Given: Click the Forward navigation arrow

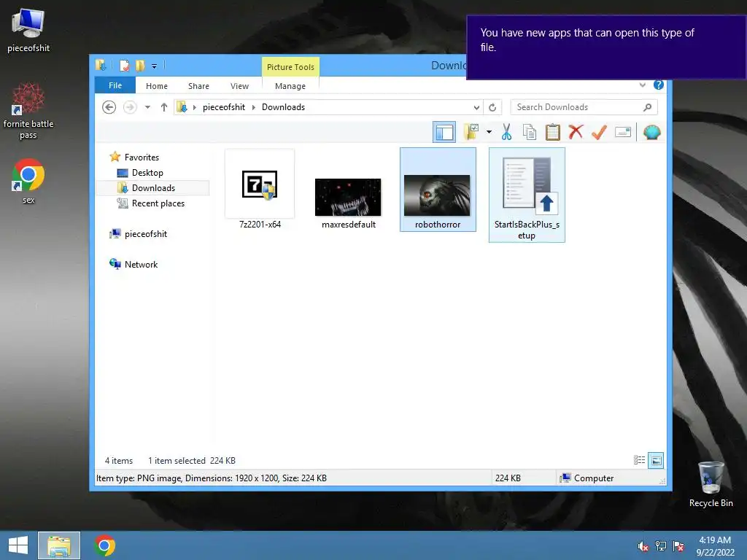Looking at the screenshot, I should coord(130,107).
